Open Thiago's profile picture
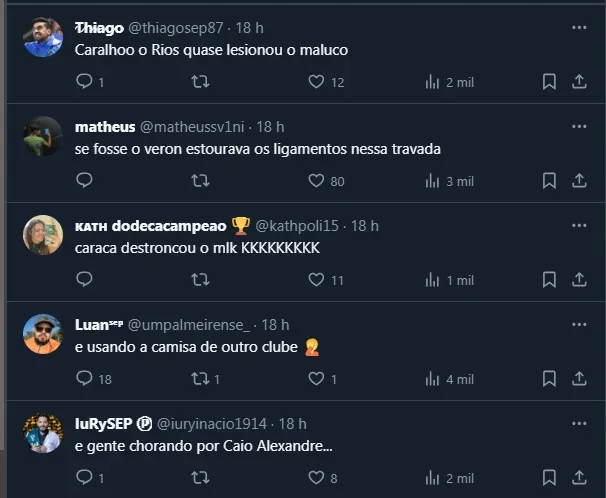Viewport: 606px width, 498px height. click(x=43, y=37)
